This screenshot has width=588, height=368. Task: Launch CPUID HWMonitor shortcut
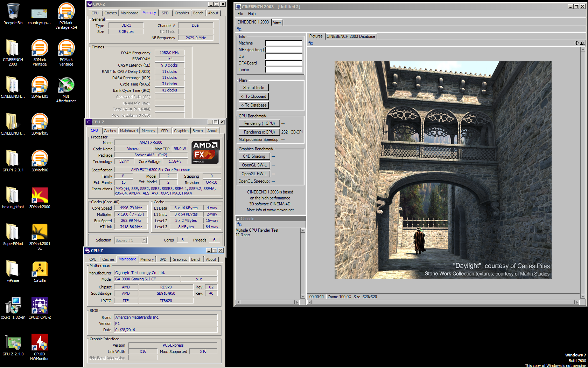point(40,347)
